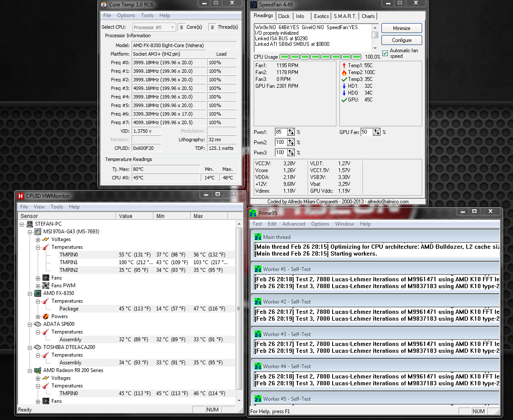Click the Worker #4 window icon in Prime95
The height and width of the screenshot is (420, 513).
(258, 366)
